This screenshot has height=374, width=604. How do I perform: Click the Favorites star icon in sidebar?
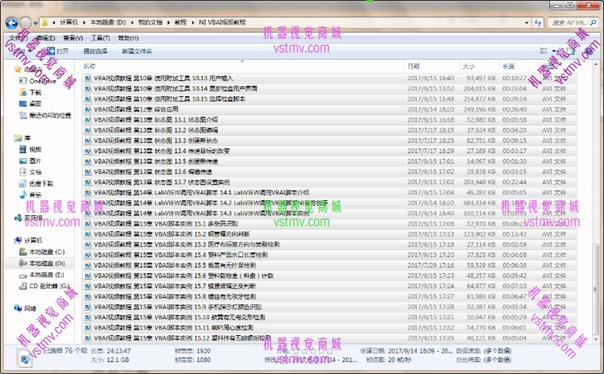[17, 69]
